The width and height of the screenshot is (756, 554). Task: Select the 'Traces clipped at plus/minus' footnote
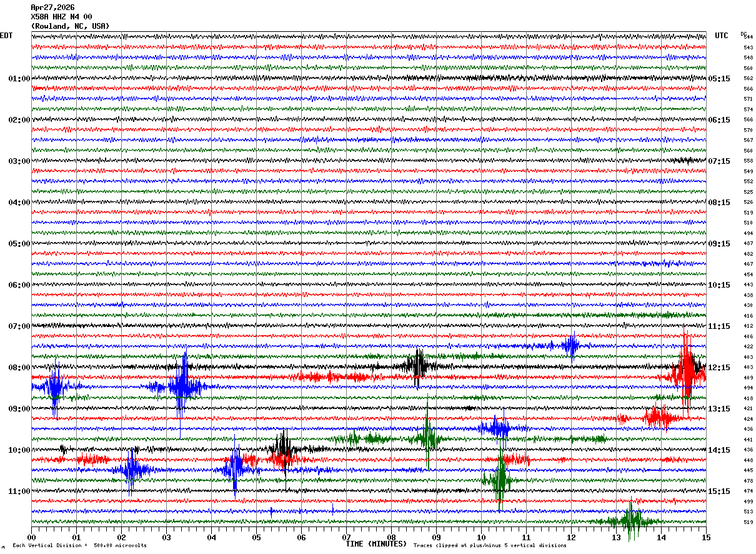(490, 546)
